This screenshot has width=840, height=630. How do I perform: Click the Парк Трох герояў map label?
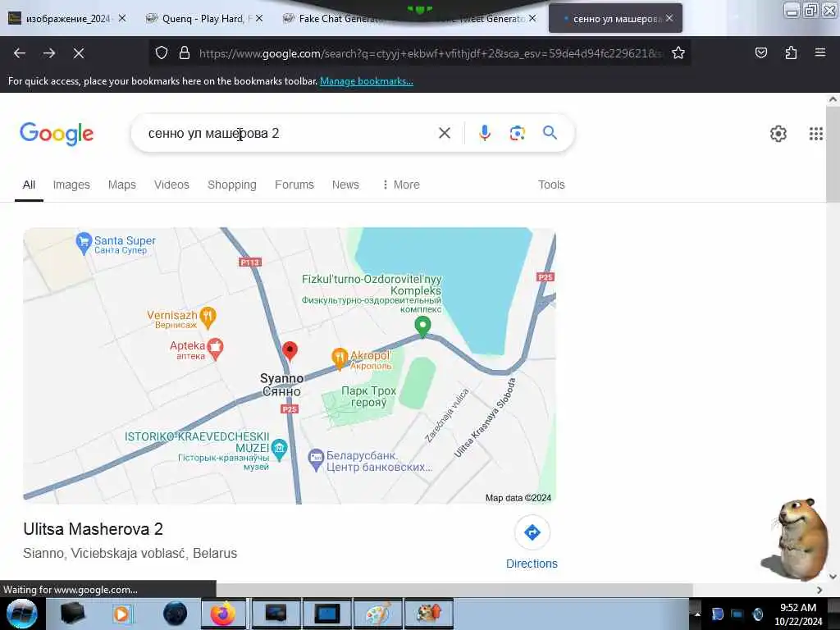coord(368,396)
